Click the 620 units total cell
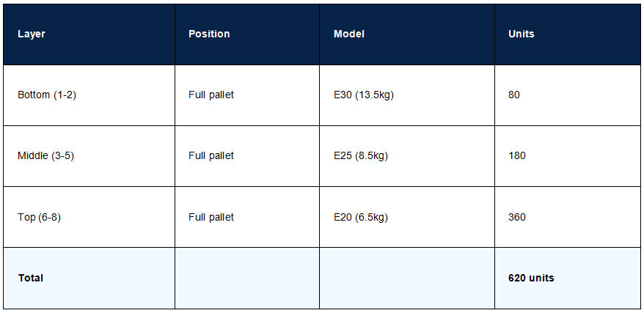Image resolution: width=644 pixels, height=313 pixels. (x=568, y=278)
